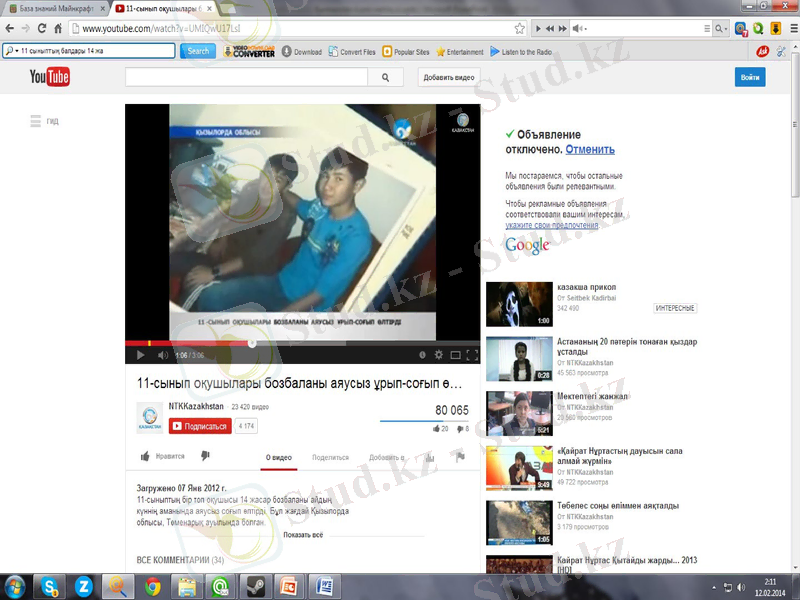Click the red Подписаться subscribe button
Image resolution: width=800 pixels, height=600 pixels.
tap(200, 426)
